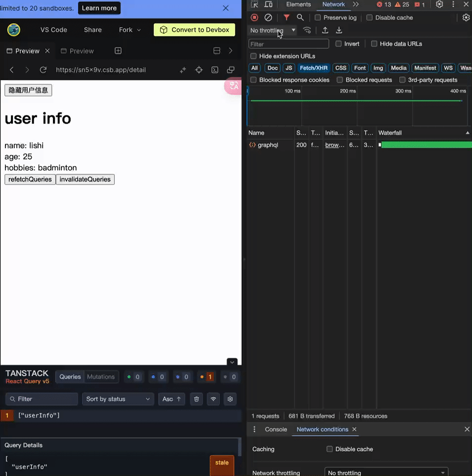The height and width of the screenshot is (476, 472).
Task: Enable Preserve log checkbox
Action: (x=318, y=18)
